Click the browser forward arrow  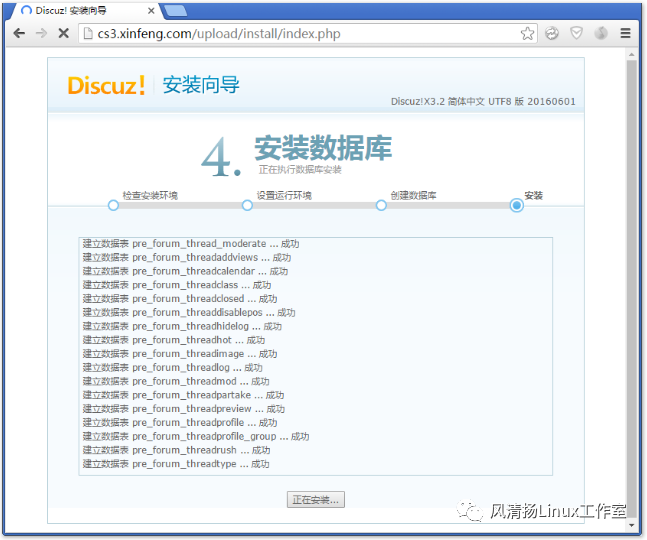point(41,33)
